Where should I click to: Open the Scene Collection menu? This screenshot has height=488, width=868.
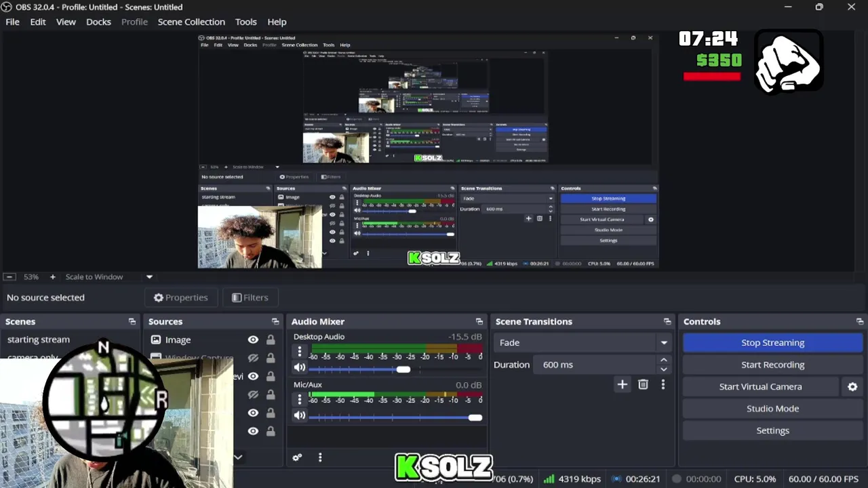pos(191,22)
